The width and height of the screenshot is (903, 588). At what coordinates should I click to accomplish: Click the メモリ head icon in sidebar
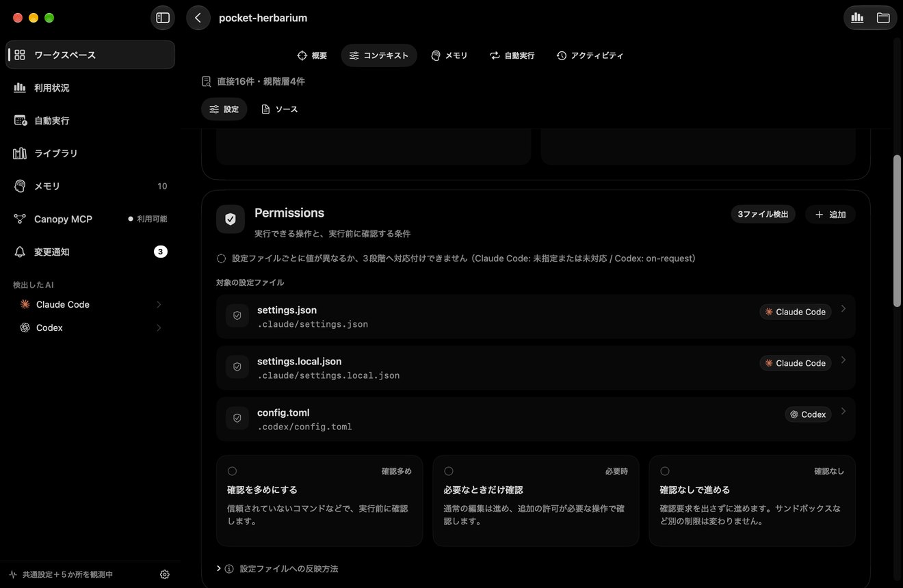(x=20, y=186)
